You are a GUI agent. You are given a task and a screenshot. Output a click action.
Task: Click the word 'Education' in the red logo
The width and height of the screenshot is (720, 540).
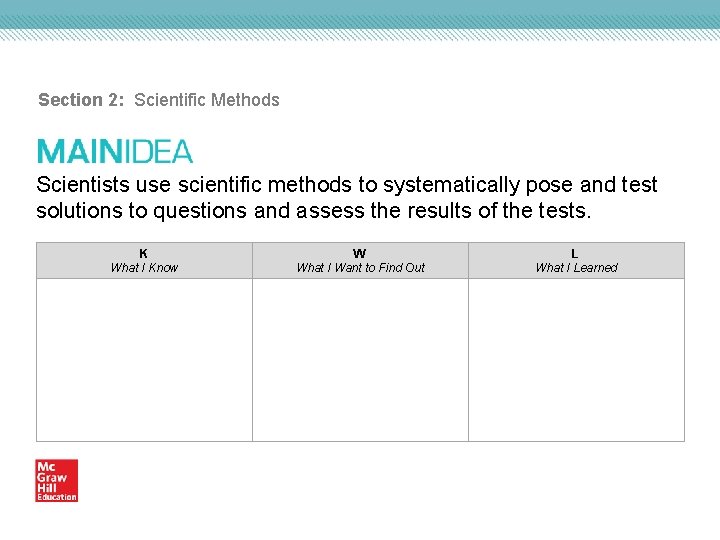pos(56,497)
